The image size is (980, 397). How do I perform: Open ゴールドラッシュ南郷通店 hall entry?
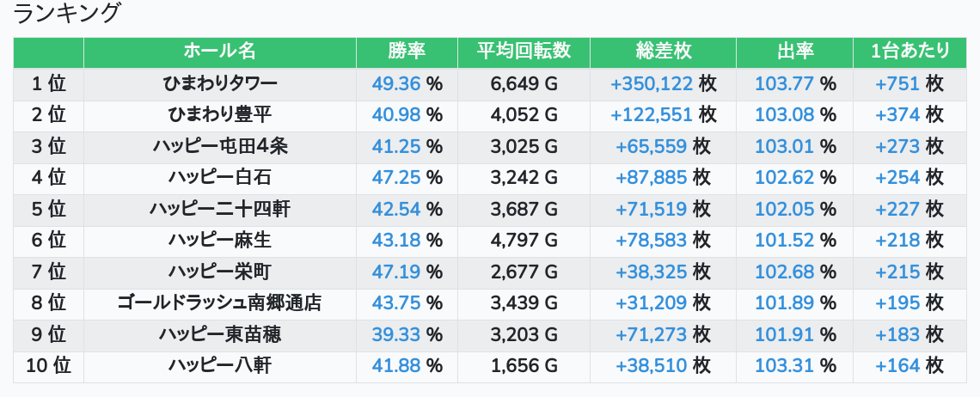tap(219, 303)
